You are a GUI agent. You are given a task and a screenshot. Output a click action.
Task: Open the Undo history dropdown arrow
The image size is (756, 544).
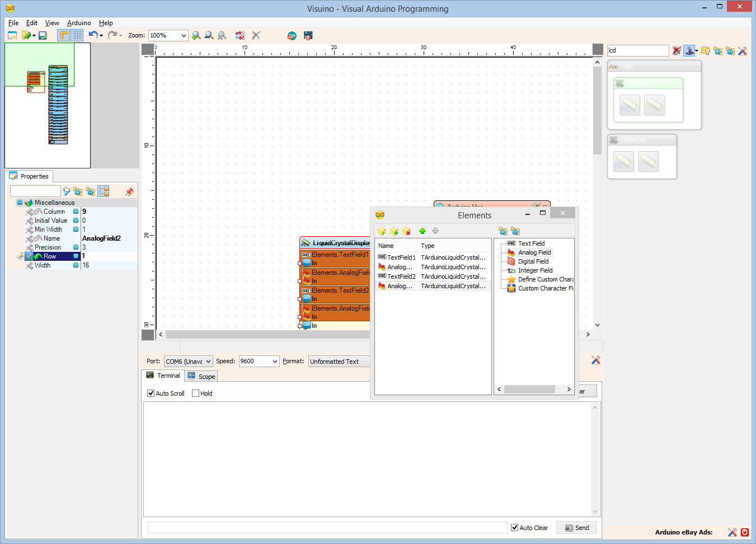[x=101, y=35]
